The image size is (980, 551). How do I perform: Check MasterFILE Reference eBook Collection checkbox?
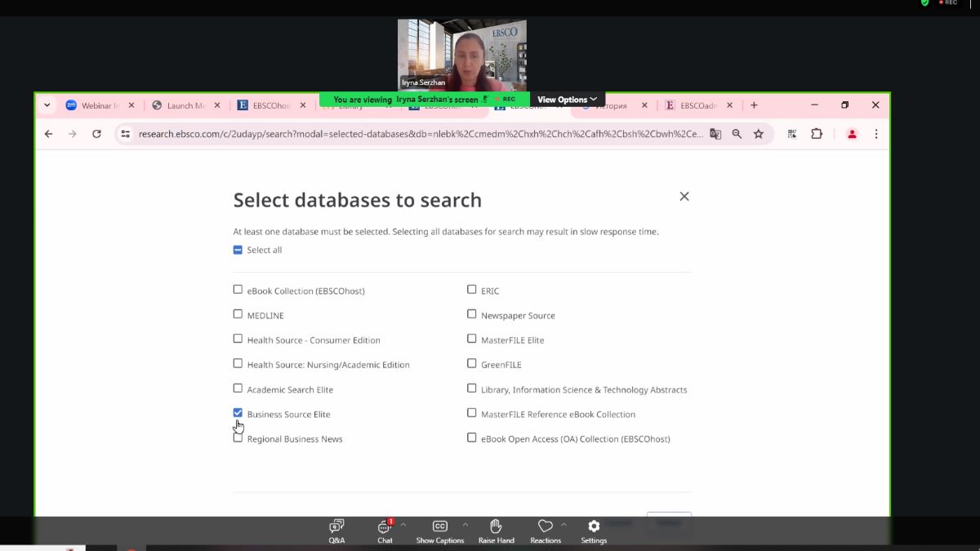pyautogui.click(x=472, y=412)
